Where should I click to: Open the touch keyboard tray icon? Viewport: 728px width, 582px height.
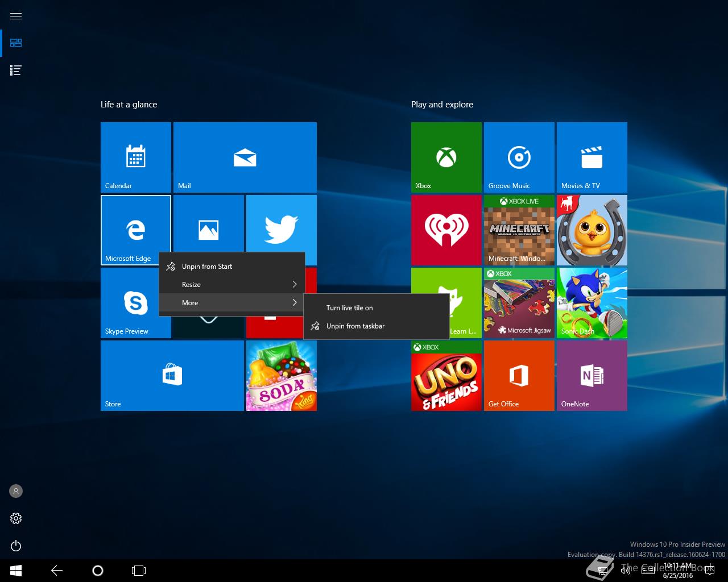pyautogui.click(x=648, y=570)
